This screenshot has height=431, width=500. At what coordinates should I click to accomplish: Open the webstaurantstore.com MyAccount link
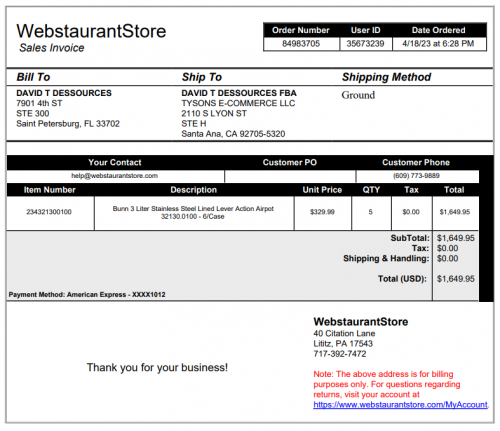pyautogui.click(x=400, y=405)
